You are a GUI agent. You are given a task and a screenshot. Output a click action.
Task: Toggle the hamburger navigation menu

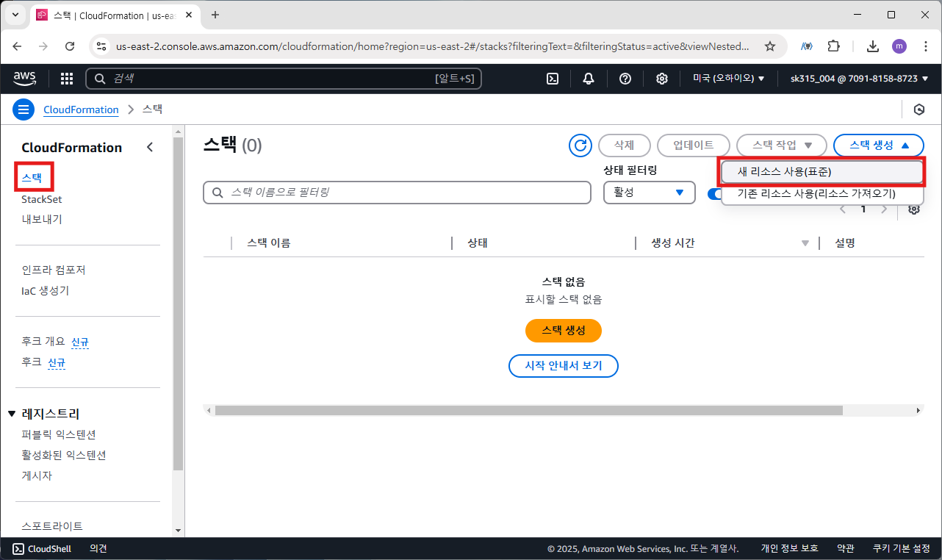point(24,110)
